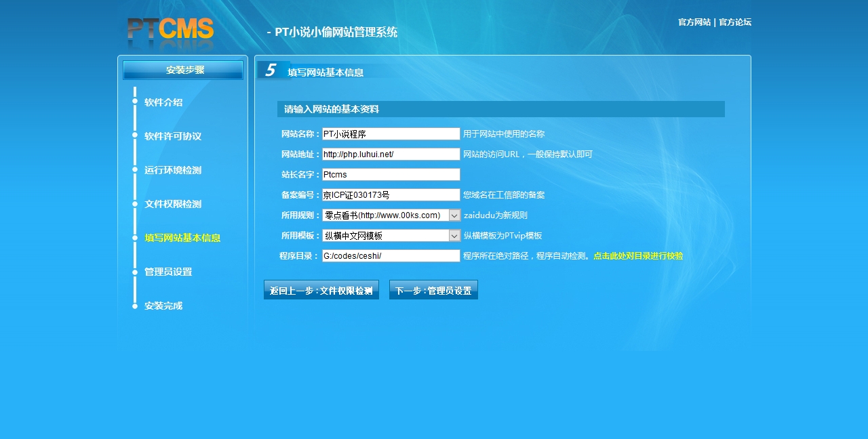This screenshot has width=868, height=439.
Task: Select the 软件许可协议 step
Action: 173,136
